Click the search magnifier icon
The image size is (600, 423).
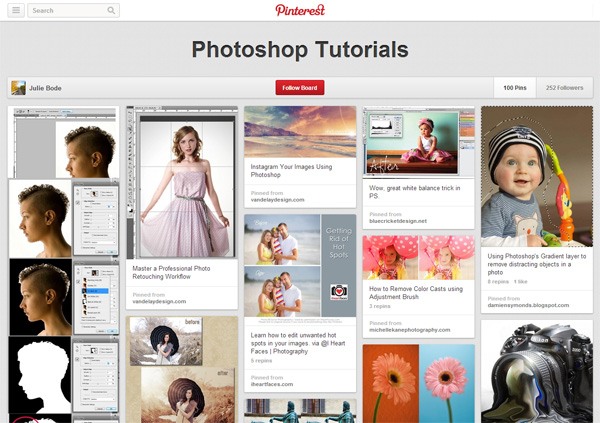click(111, 10)
